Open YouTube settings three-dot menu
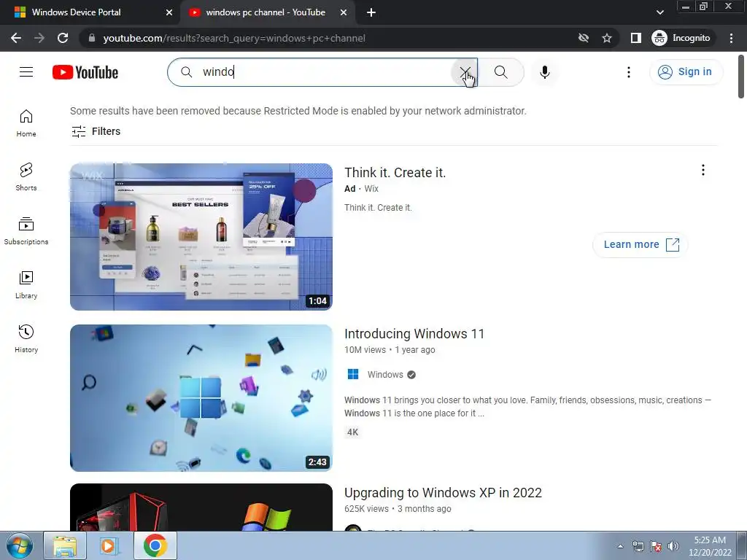The width and height of the screenshot is (747, 560). coord(629,72)
